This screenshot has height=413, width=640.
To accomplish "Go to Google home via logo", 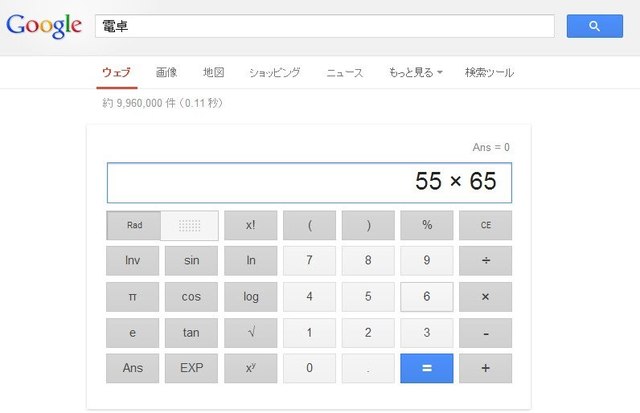I will click(x=43, y=27).
